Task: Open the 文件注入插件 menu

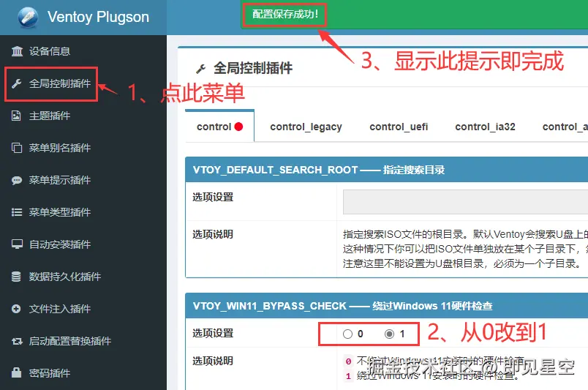Action: pos(83,309)
